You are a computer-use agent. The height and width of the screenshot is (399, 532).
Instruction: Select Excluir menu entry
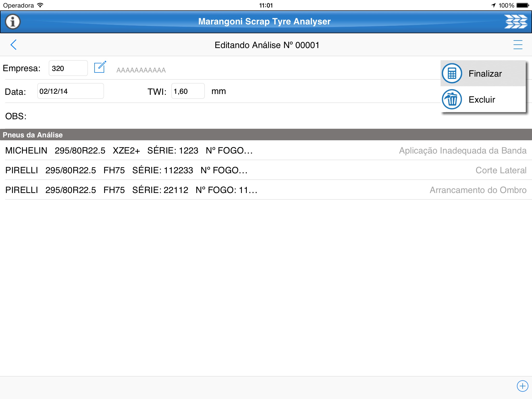(483, 99)
